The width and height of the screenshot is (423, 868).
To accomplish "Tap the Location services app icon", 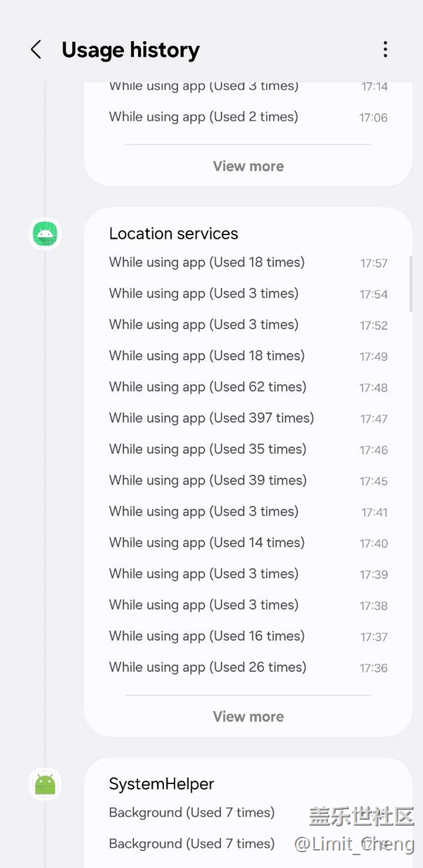I will pos(45,234).
